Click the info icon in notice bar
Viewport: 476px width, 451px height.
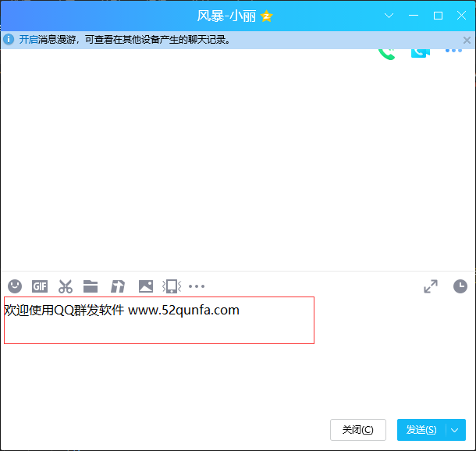tap(9, 39)
